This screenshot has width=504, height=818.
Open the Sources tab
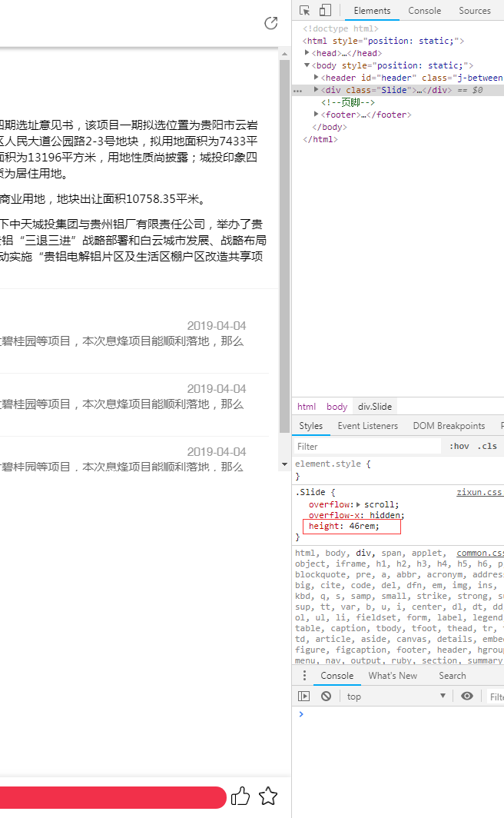pos(474,11)
